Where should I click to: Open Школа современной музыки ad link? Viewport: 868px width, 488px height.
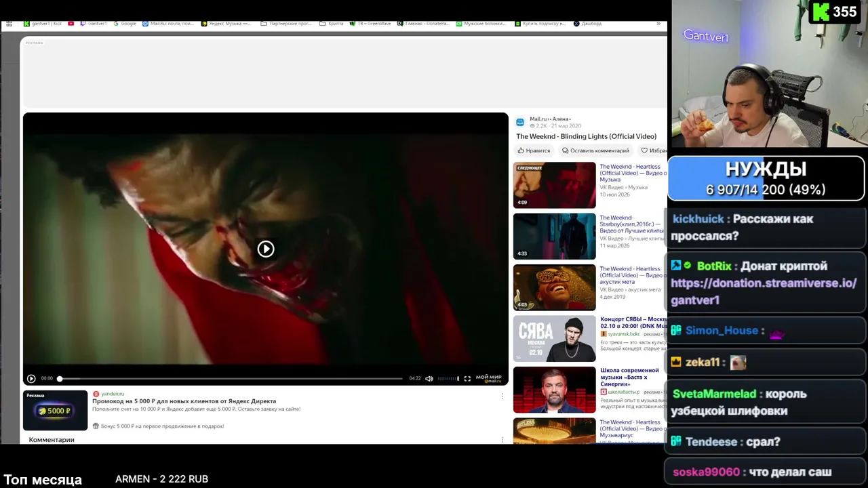coord(629,378)
